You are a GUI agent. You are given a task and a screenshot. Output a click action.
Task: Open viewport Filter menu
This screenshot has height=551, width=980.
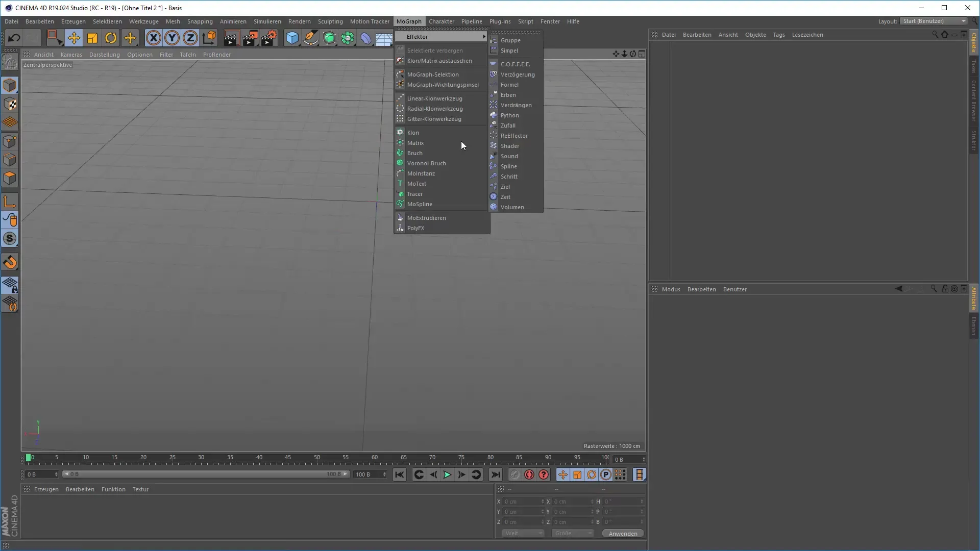pos(166,55)
